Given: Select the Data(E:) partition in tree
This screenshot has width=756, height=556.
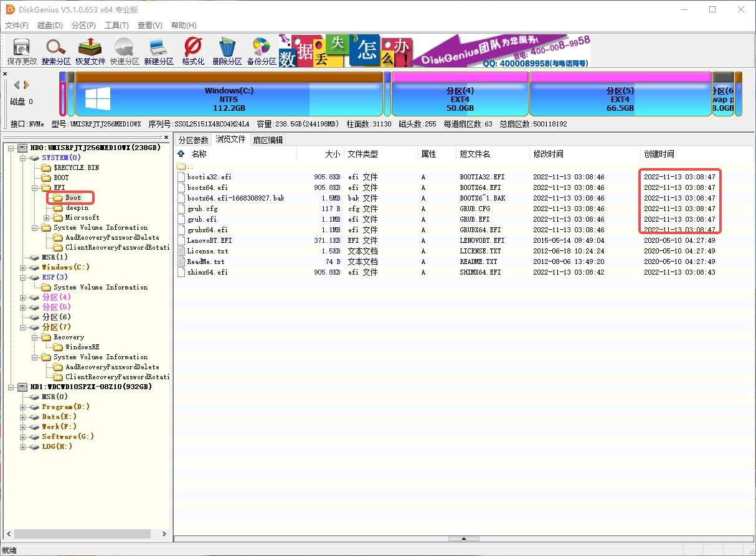Looking at the screenshot, I should 59,417.
